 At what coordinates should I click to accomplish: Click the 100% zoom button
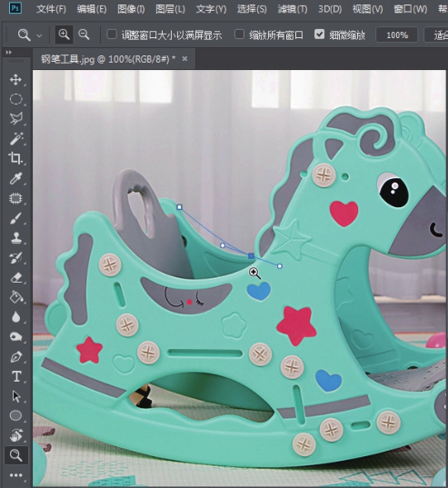click(x=397, y=35)
